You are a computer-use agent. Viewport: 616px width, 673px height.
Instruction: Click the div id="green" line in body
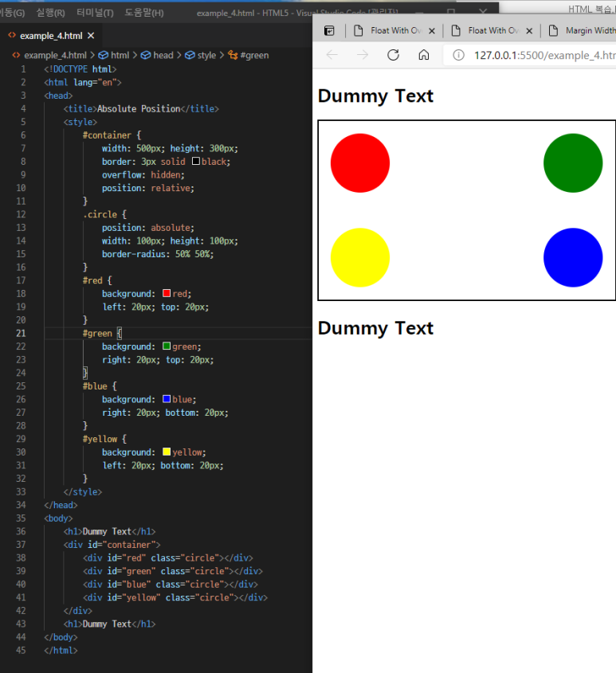click(173, 571)
